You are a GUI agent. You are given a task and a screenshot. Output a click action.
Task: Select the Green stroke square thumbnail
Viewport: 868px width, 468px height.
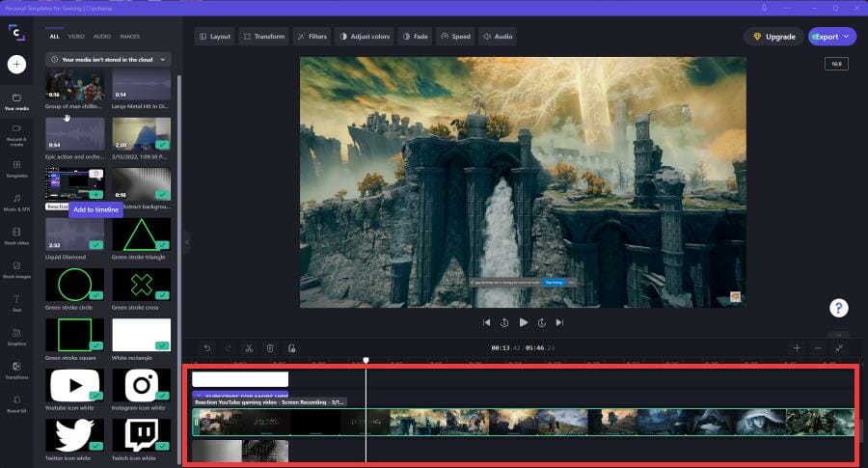point(74,335)
